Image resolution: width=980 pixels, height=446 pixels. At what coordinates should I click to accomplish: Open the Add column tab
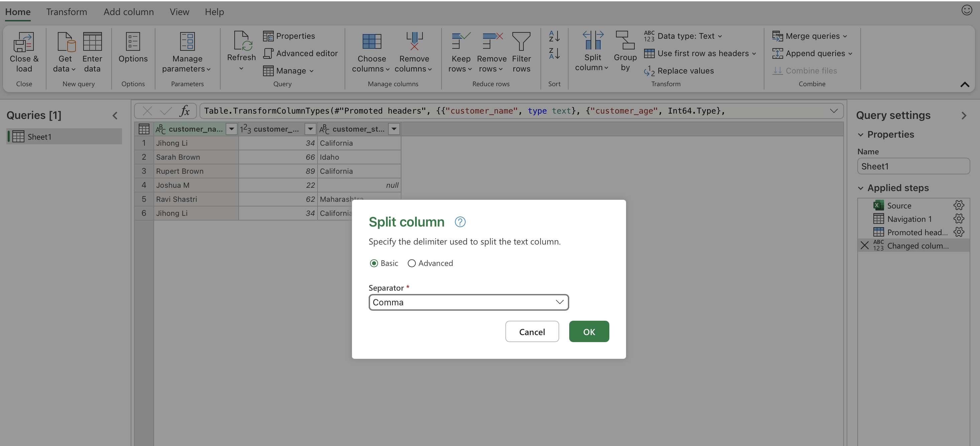coord(129,12)
